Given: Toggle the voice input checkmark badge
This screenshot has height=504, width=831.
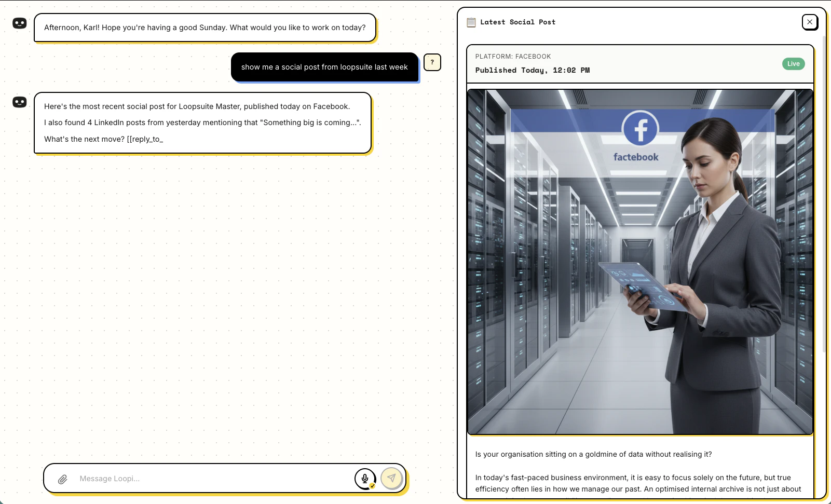Looking at the screenshot, I should pyautogui.click(x=372, y=485).
